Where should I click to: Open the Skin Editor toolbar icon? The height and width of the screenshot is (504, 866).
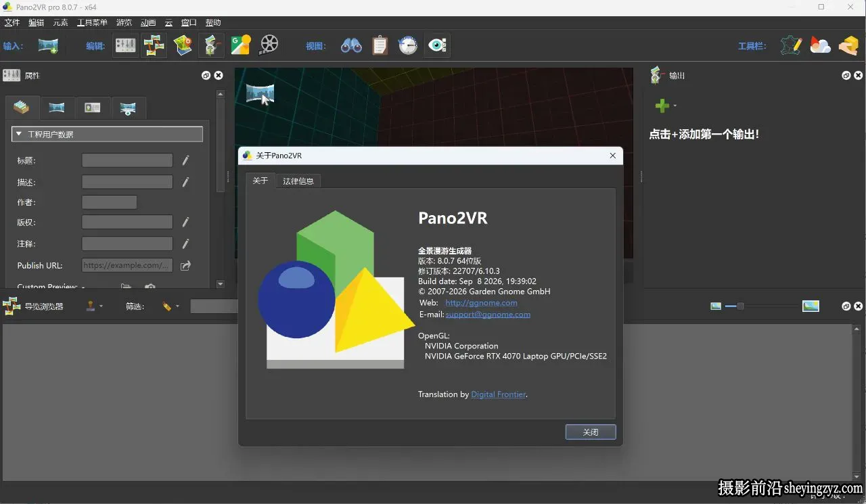coord(792,45)
